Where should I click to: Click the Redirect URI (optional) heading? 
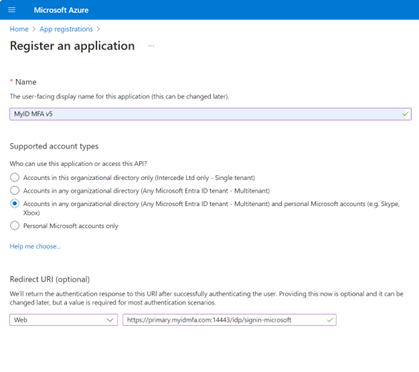click(x=50, y=279)
